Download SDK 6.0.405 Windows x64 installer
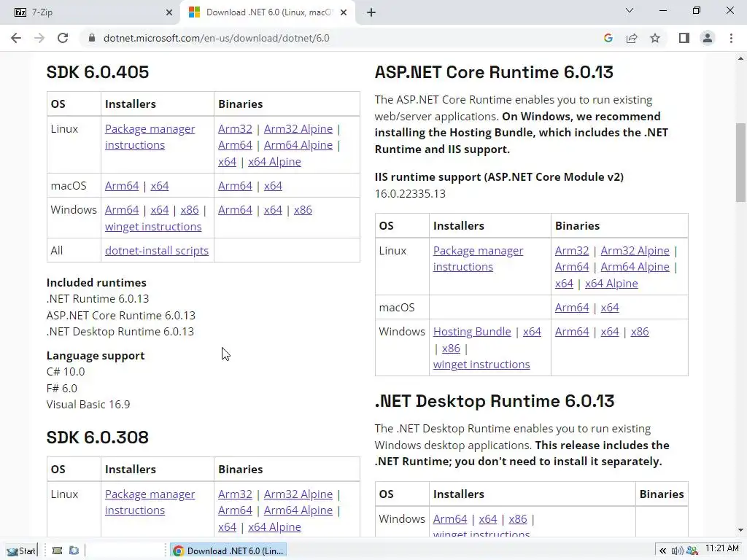 pos(159,210)
